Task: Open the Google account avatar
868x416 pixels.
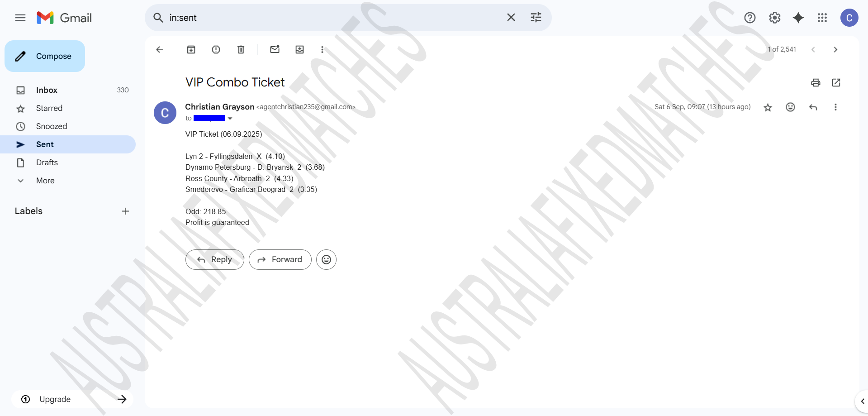Action: [849, 18]
